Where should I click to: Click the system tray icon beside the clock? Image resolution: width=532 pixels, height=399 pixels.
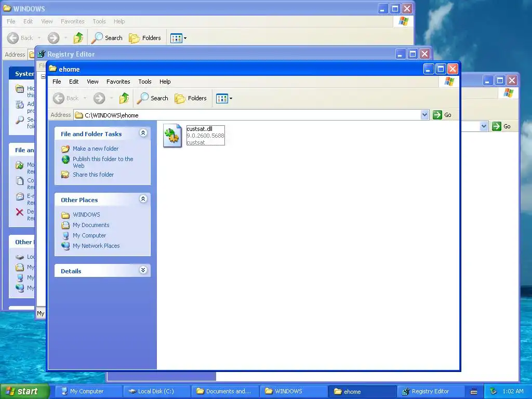493,392
